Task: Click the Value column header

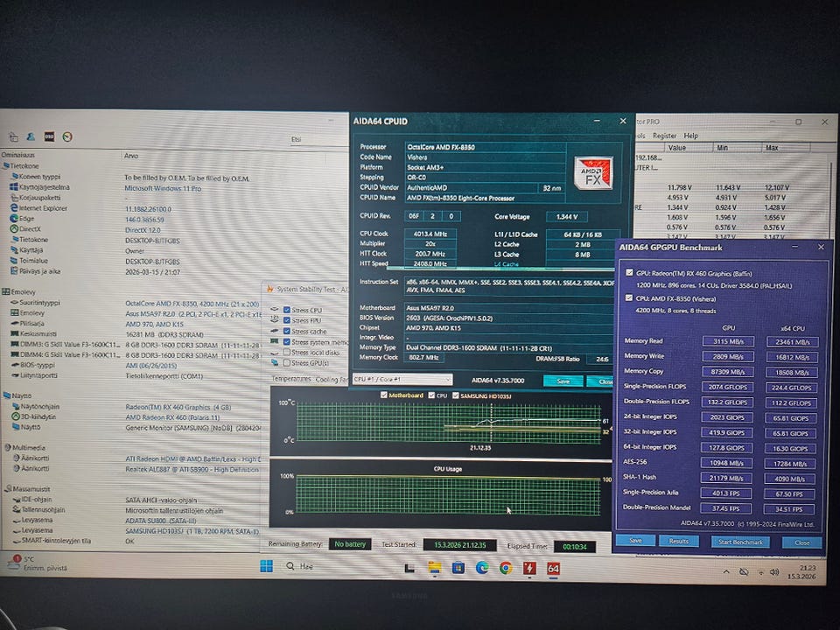Action: pos(689,147)
